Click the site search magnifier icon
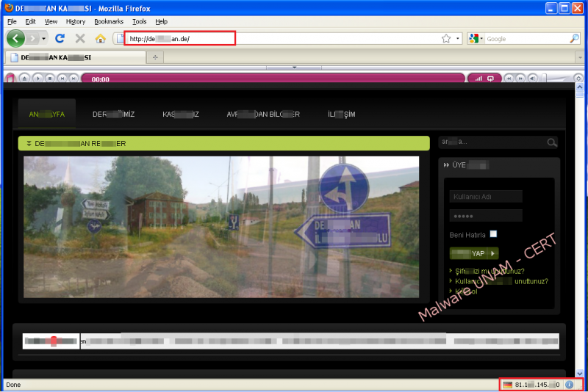The height and width of the screenshot is (392, 588). (552, 142)
